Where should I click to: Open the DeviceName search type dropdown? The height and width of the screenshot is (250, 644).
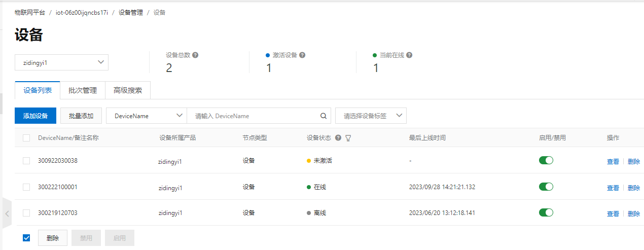146,116
